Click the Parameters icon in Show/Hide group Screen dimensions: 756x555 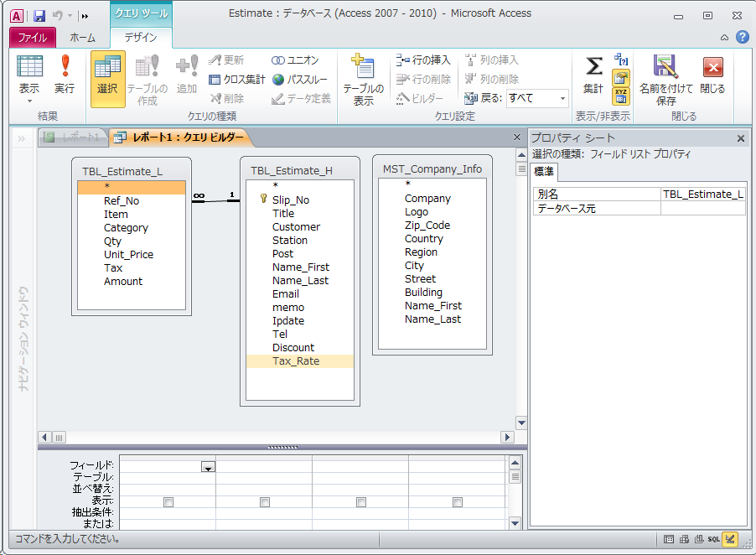tap(621, 60)
